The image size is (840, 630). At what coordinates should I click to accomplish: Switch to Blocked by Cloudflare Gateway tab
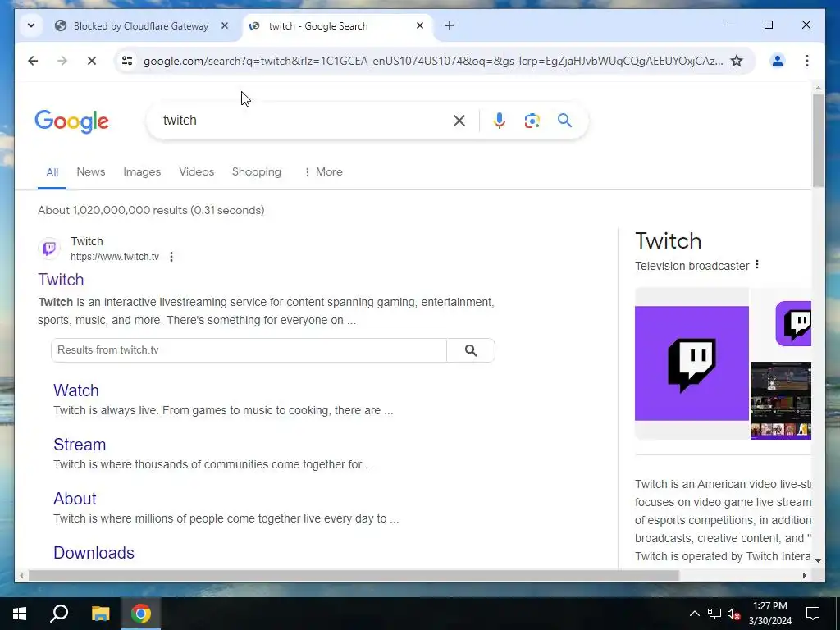coord(142,25)
